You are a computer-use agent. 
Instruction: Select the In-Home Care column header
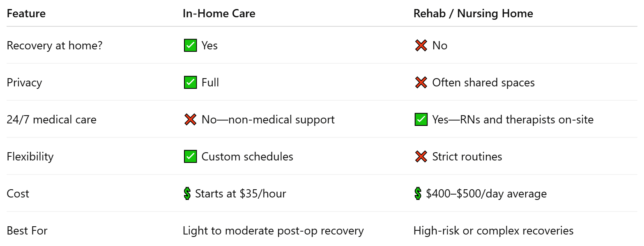219,14
